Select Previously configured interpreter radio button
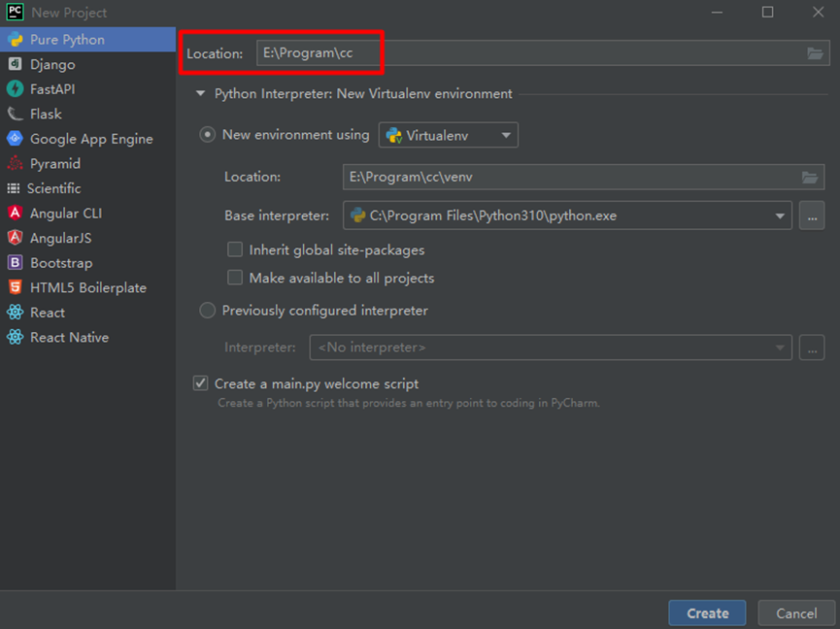Viewport: 840px width, 629px height. 207,311
